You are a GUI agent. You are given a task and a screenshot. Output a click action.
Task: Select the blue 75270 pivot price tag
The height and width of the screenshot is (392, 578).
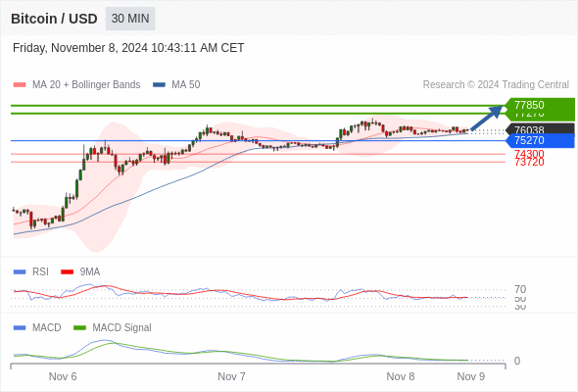[540, 140]
